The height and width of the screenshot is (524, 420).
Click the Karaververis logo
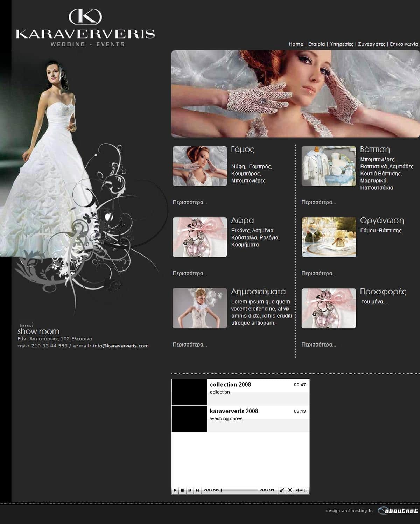[x=85, y=27]
